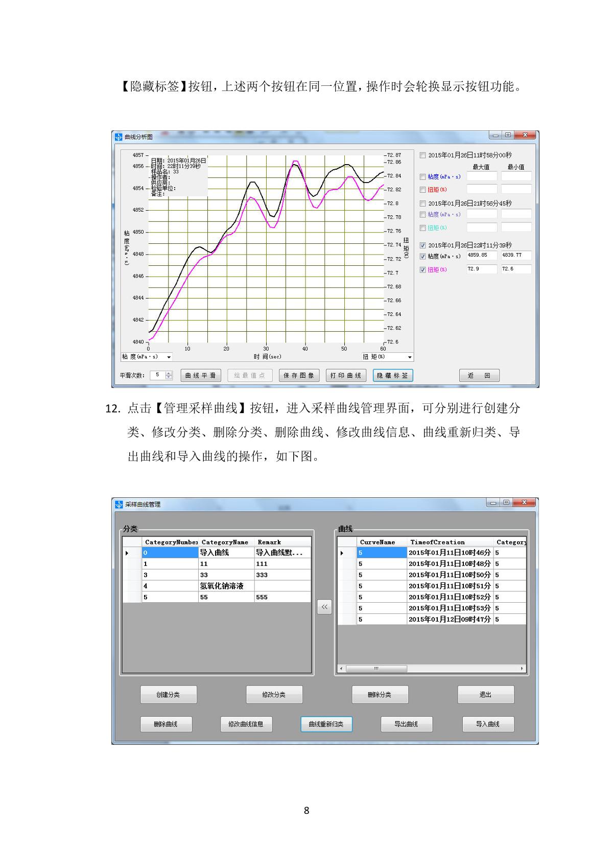
Task: Click the curve list scroll right arrow
Action: pos(522,669)
